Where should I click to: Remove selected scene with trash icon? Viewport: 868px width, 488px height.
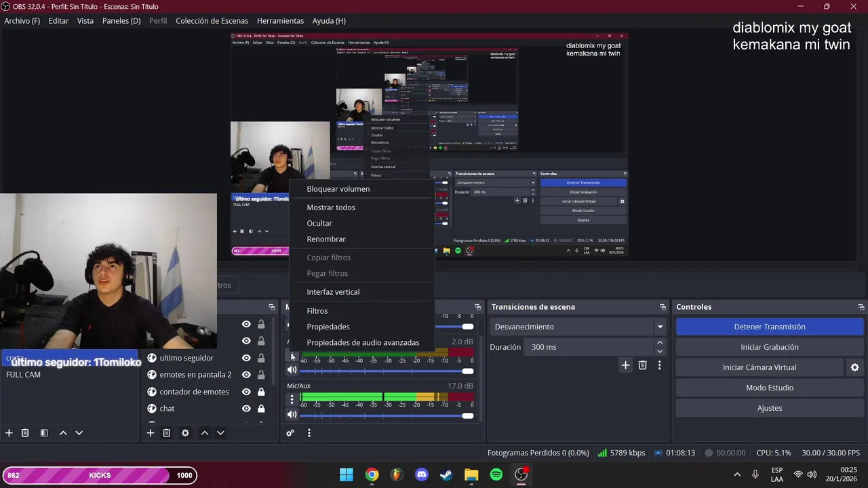(x=25, y=433)
